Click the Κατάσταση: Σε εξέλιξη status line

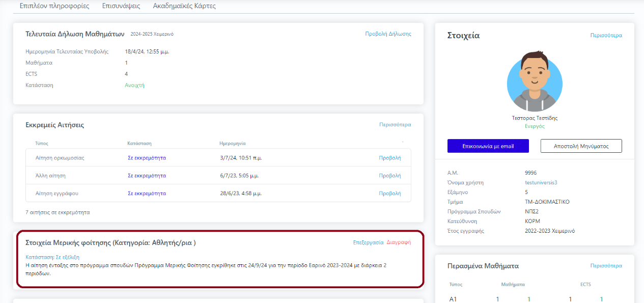pos(52,257)
